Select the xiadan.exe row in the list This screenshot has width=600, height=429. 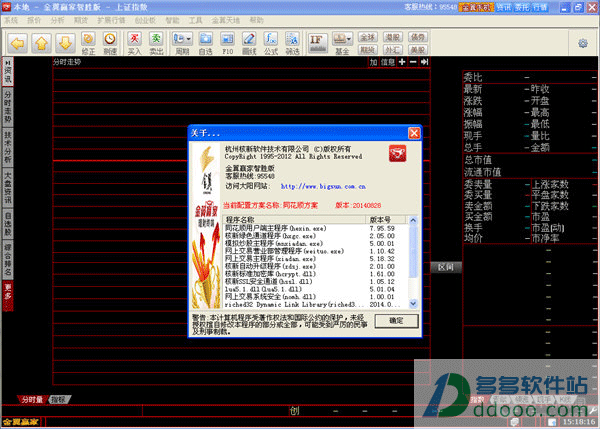(316, 259)
